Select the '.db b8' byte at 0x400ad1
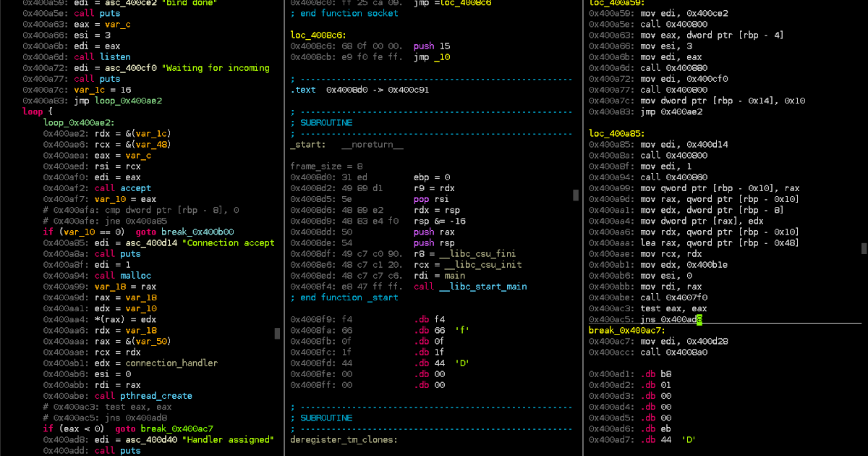The image size is (868, 456). [x=656, y=373]
